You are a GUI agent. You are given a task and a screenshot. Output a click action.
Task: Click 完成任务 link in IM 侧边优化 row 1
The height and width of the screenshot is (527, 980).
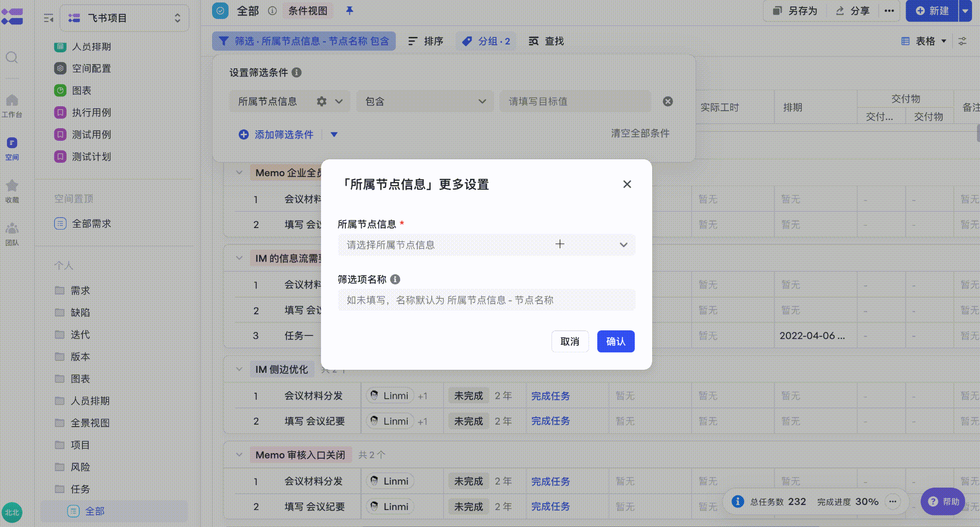(550, 396)
